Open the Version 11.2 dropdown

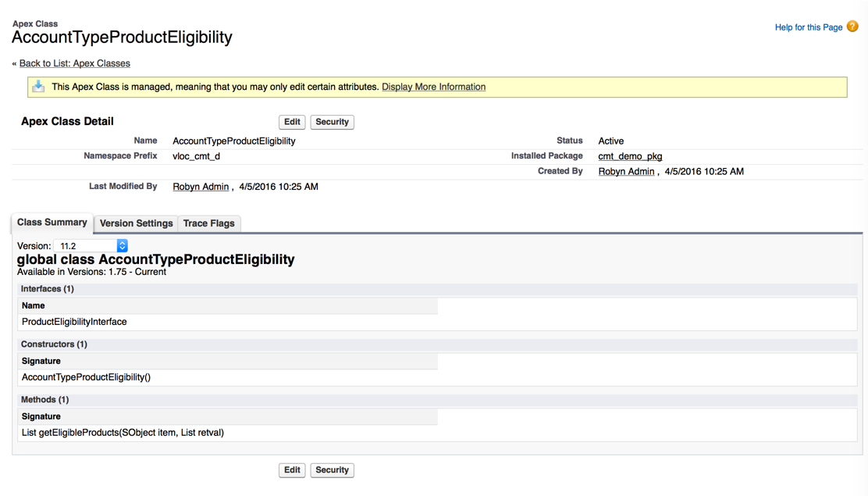(x=91, y=245)
